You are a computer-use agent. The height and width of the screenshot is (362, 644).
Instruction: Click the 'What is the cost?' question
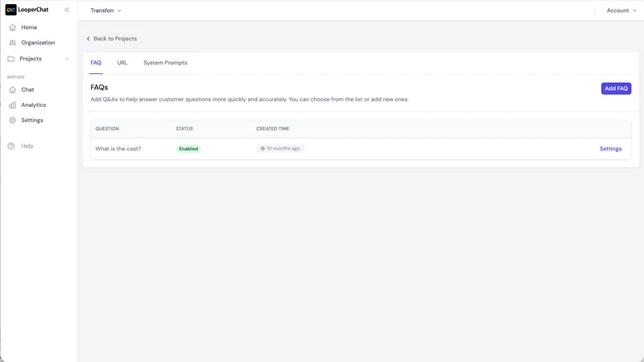118,149
